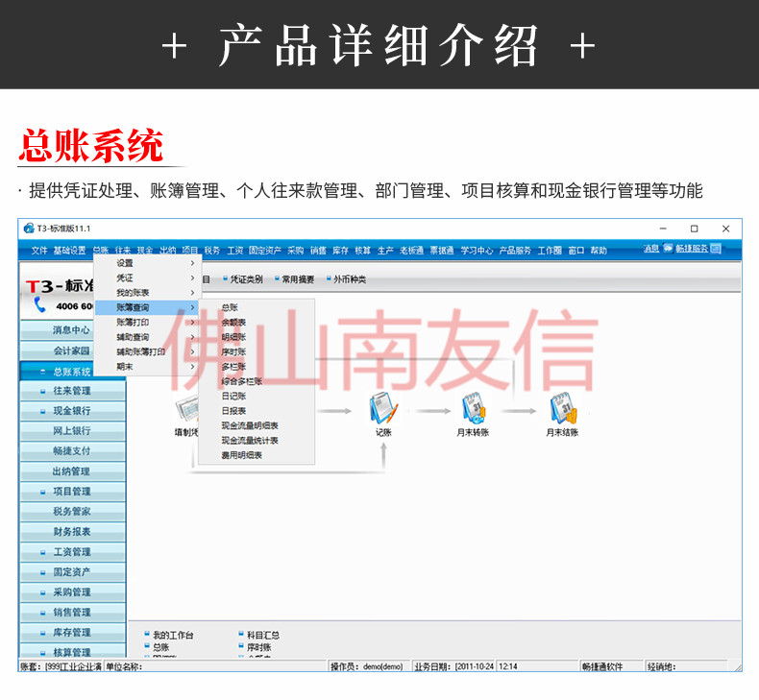Open 会计家园 in the sidebar
The image size is (759, 700).
[58, 350]
